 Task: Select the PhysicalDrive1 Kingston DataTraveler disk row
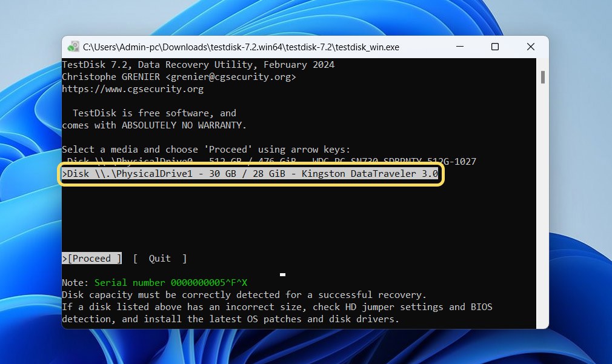250,174
